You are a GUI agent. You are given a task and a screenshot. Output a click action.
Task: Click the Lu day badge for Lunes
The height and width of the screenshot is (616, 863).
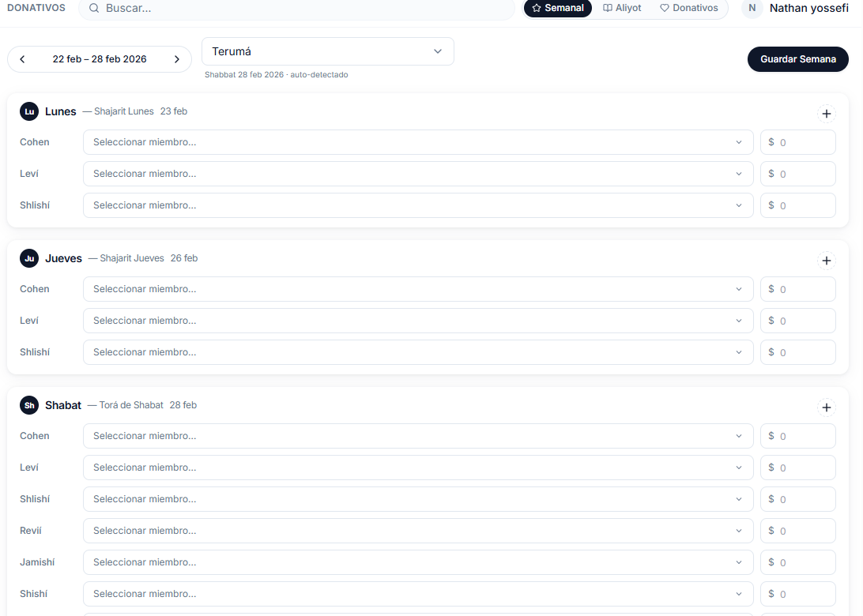click(x=29, y=111)
